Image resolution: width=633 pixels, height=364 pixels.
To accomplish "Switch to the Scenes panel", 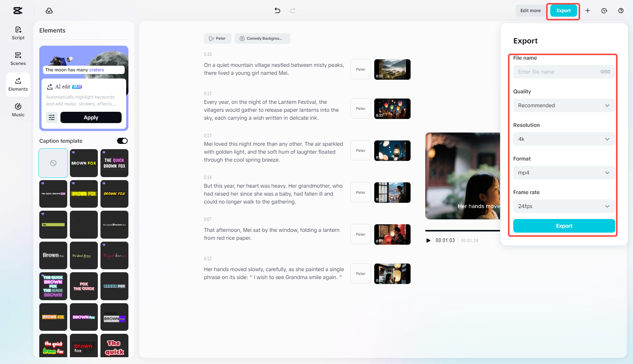I will 18,59.
